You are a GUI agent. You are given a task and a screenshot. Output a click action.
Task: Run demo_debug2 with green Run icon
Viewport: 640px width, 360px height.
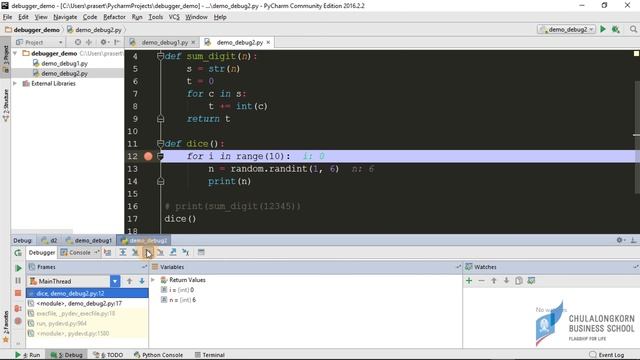(x=603, y=29)
